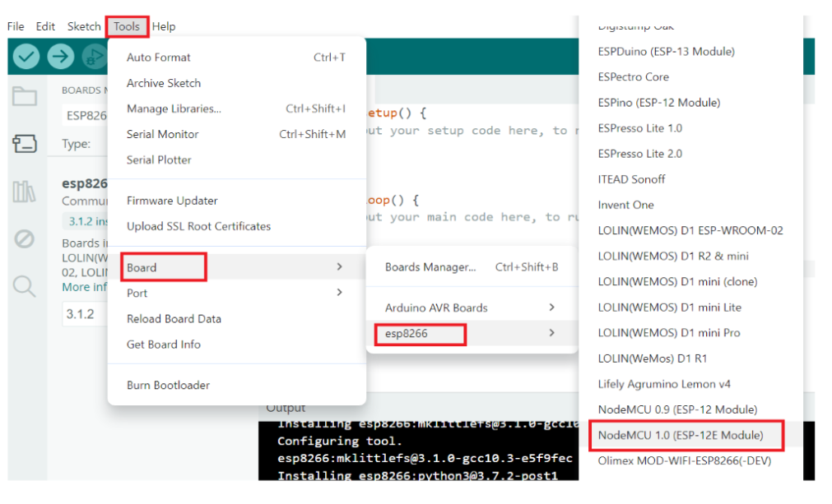The image size is (832, 504).
Task: Open Serial Monitor from the menu
Action: [x=237, y=134]
